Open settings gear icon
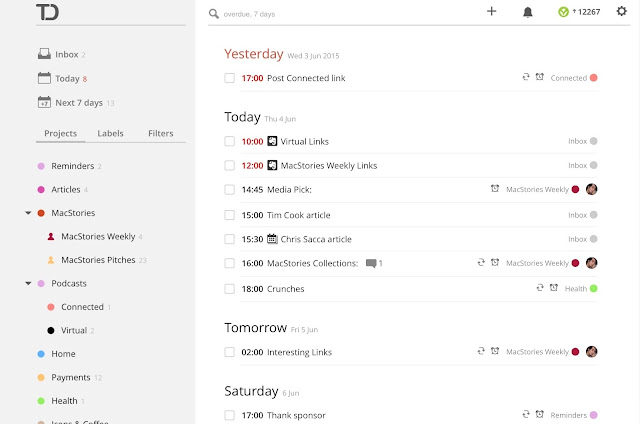The image size is (640, 424). [621, 11]
